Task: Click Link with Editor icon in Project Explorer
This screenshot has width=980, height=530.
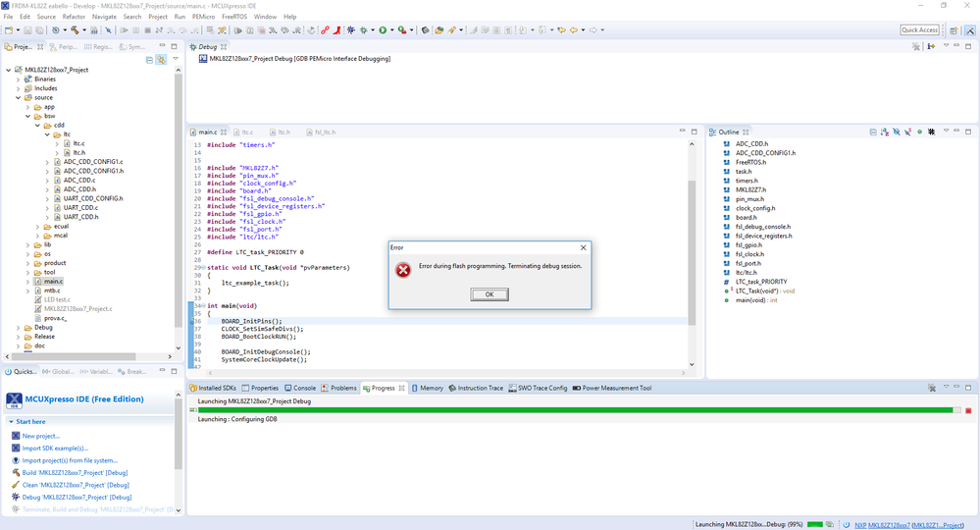Action: point(161,60)
